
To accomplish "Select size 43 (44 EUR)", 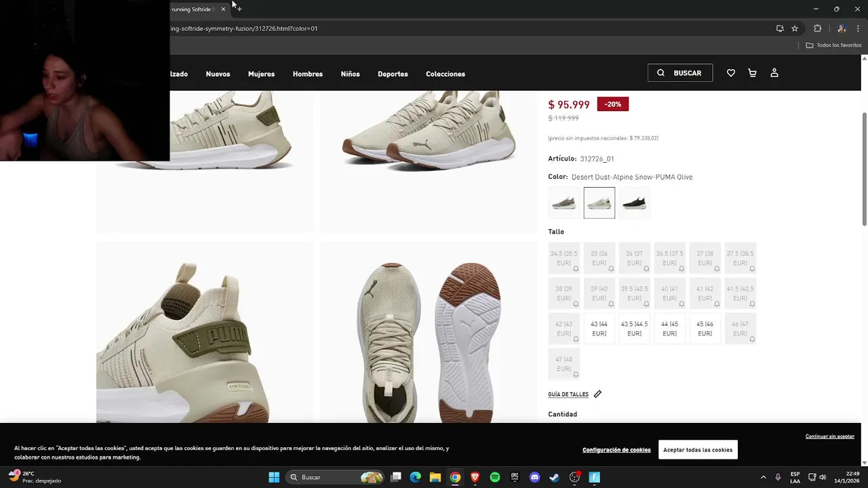I will click(599, 329).
